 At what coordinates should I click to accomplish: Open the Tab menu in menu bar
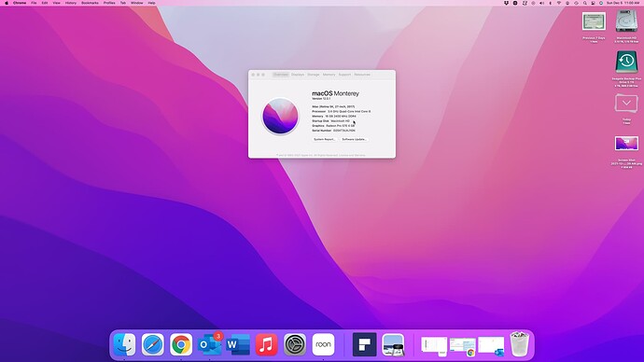[123, 3]
